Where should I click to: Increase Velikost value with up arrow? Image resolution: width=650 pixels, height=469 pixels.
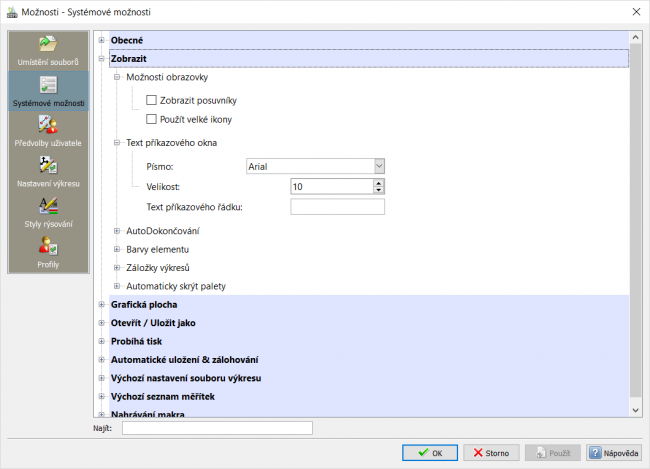point(378,183)
